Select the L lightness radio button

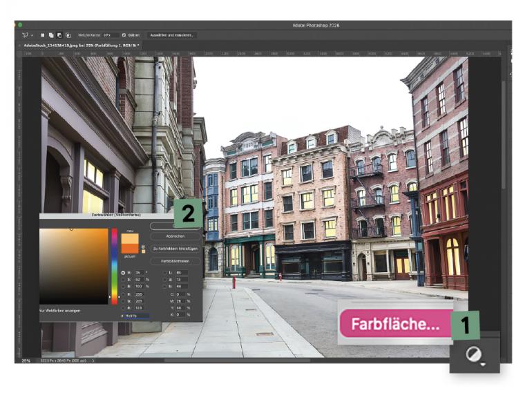pyautogui.click(x=165, y=273)
